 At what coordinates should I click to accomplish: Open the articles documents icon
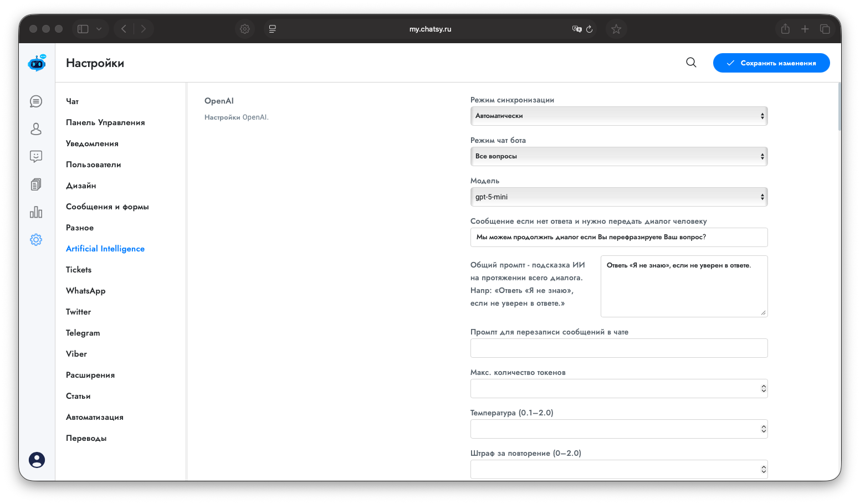[36, 184]
